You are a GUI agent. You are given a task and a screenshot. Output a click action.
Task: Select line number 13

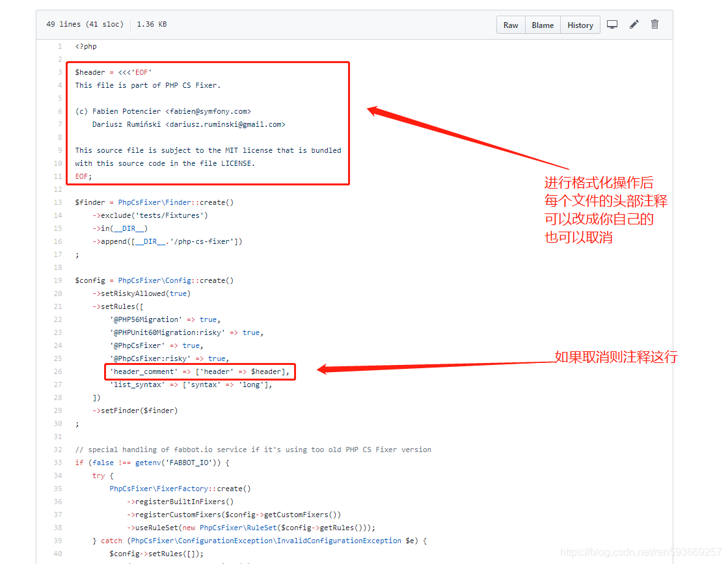pyautogui.click(x=57, y=202)
